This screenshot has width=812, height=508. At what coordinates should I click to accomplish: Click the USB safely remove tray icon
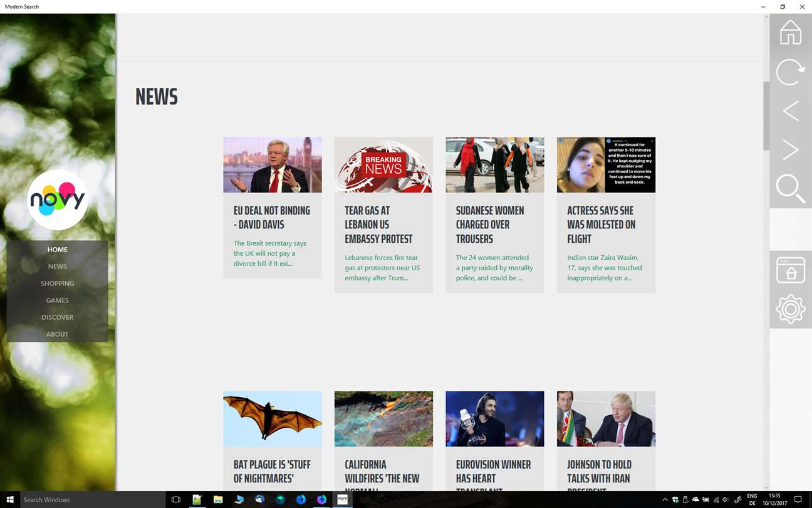(685, 500)
